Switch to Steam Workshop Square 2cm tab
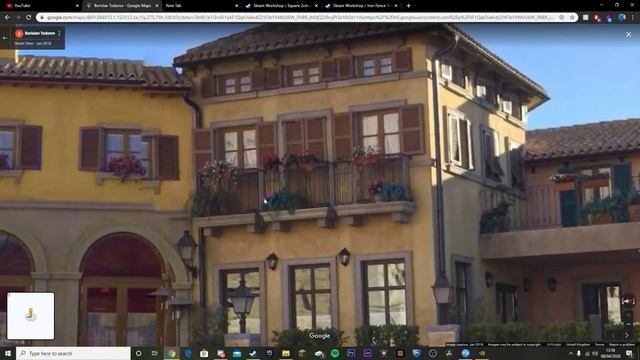The width and height of the screenshot is (640, 360). click(x=282, y=6)
